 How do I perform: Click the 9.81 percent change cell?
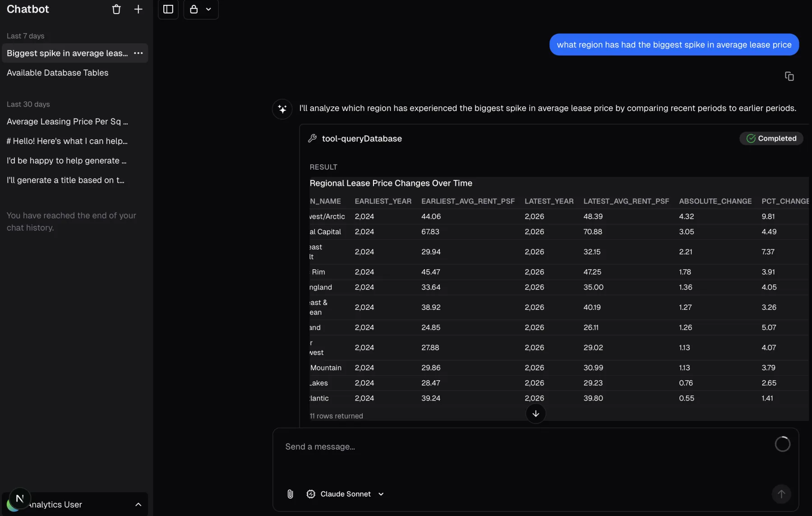click(768, 217)
